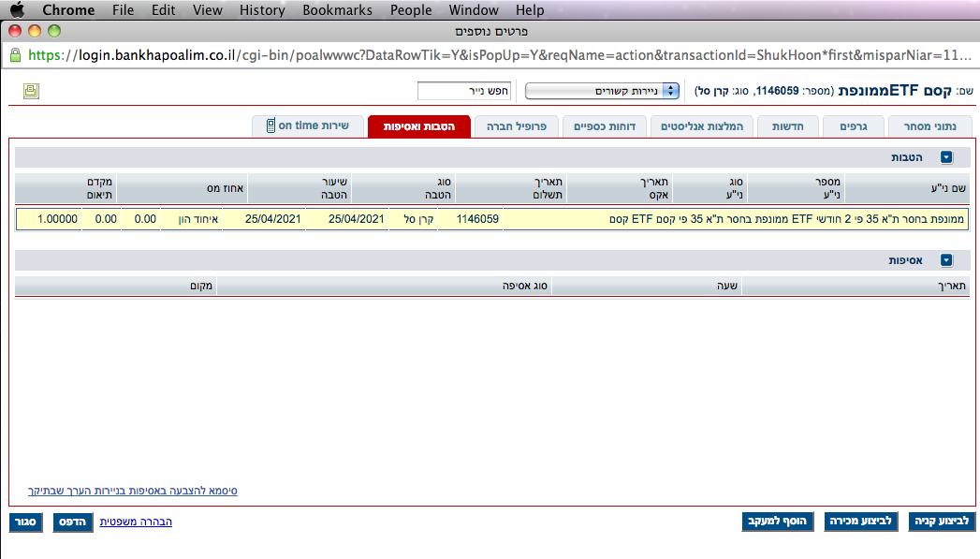Open the המלצות אנליסטים tab
This screenshot has width=980, height=559.
[702, 126]
